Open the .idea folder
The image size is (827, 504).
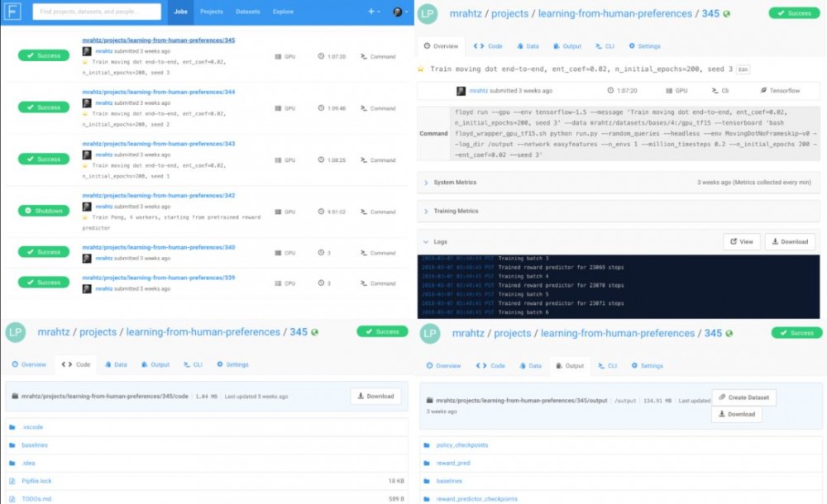[28, 463]
